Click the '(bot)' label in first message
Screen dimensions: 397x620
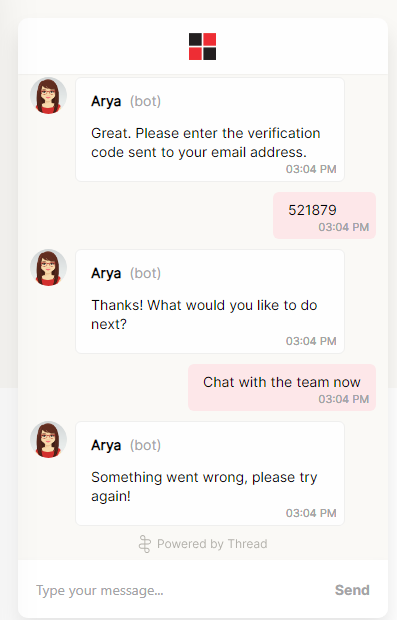[146, 102]
